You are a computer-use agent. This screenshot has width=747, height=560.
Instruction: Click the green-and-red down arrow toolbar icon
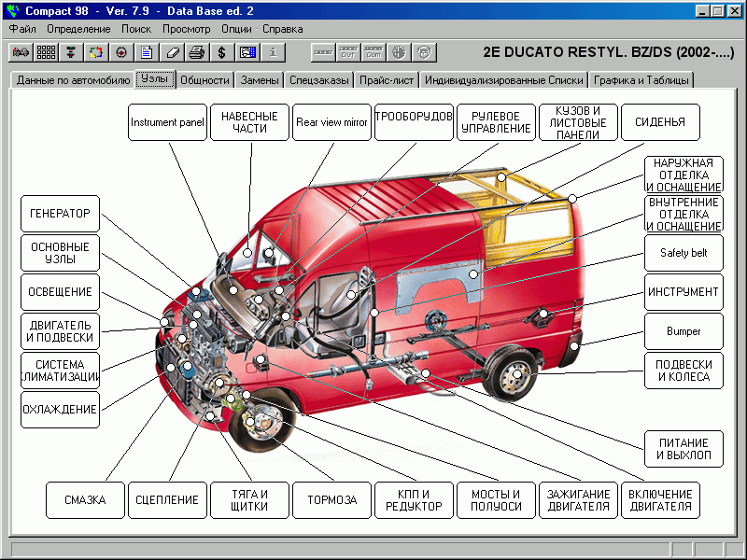71,52
